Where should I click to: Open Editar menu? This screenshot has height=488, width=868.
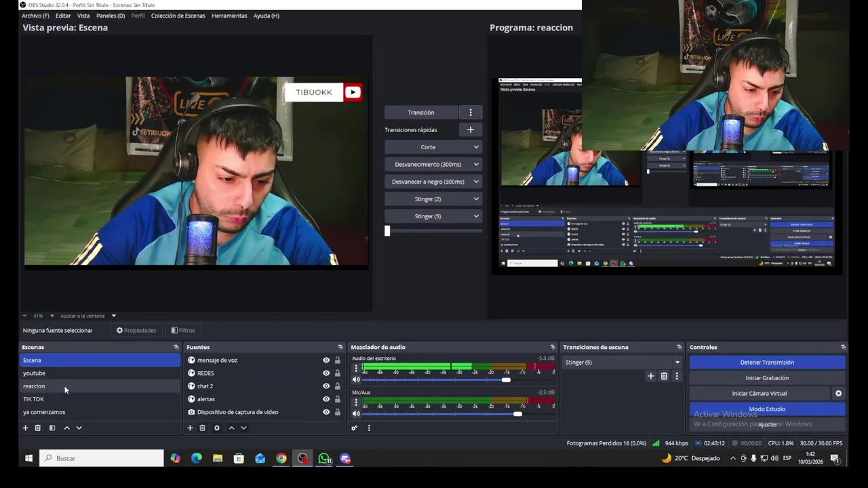63,16
